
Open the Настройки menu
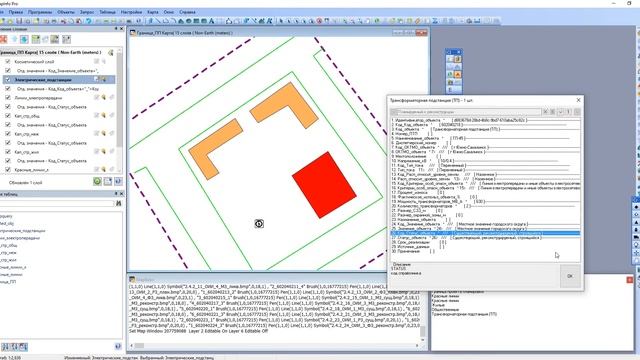point(131,12)
